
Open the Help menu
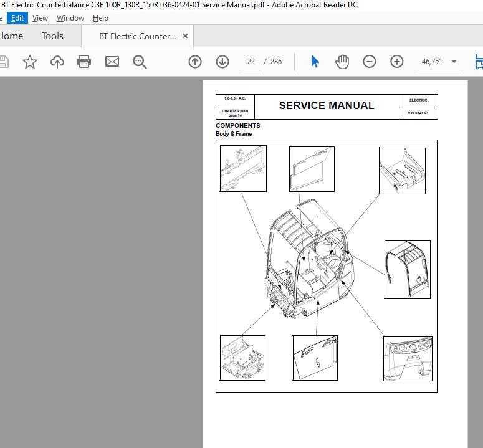pyautogui.click(x=100, y=18)
